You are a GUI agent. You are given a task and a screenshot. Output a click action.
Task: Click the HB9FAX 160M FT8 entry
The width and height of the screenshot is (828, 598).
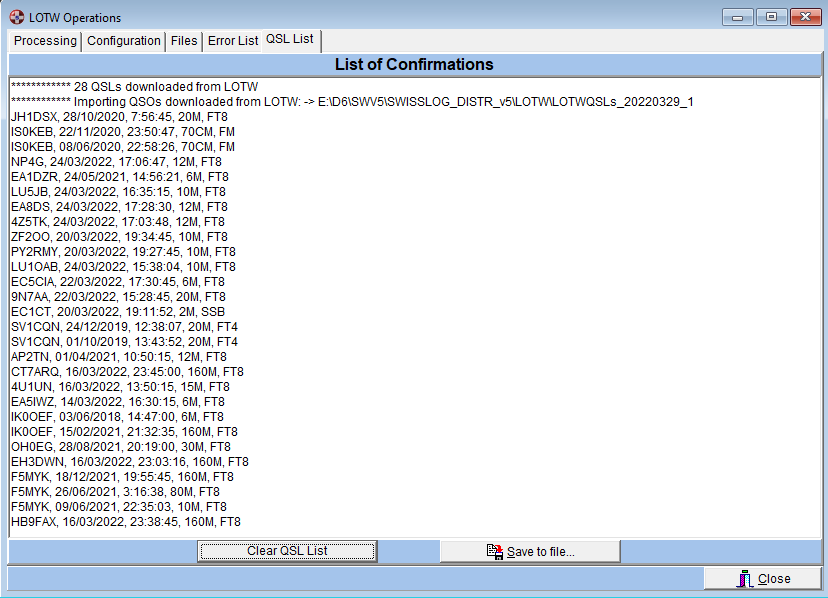point(126,522)
